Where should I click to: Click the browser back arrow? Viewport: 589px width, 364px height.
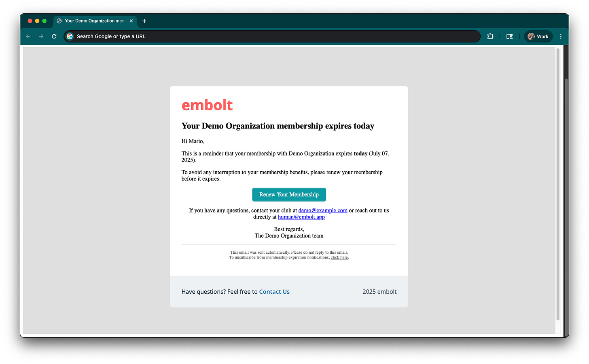(x=28, y=36)
